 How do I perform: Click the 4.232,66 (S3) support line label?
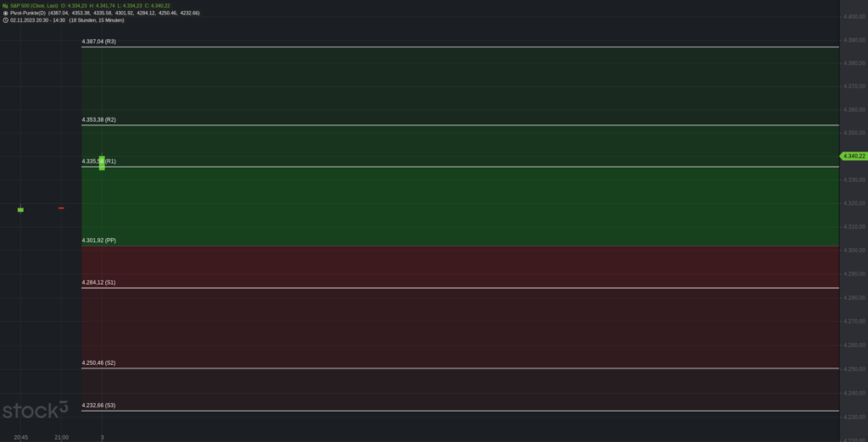coord(98,406)
